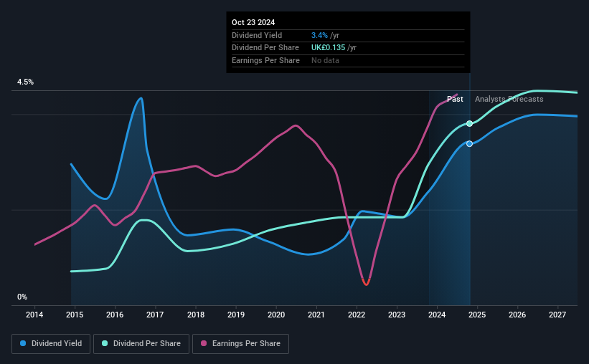The width and height of the screenshot is (589, 364).
Task: Click the tooltip 'Earnings Per Share' row label
Action: click(265, 60)
